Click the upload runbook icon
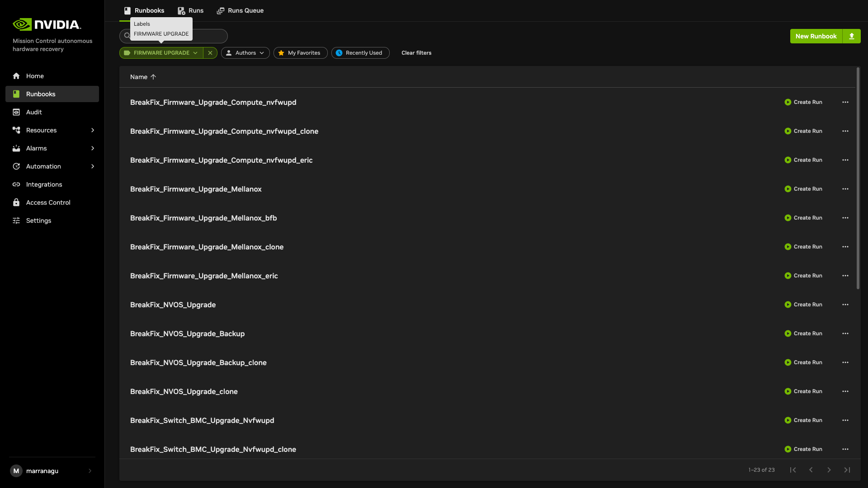Screen dimensions: 868x488 (x=852, y=36)
